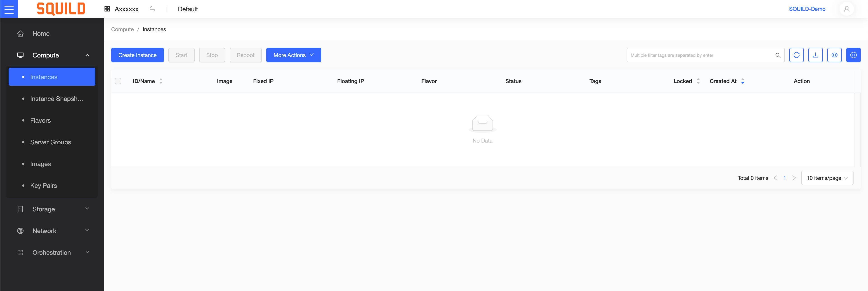Open the More Actions dropdown
868x291 pixels.
(x=293, y=55)
